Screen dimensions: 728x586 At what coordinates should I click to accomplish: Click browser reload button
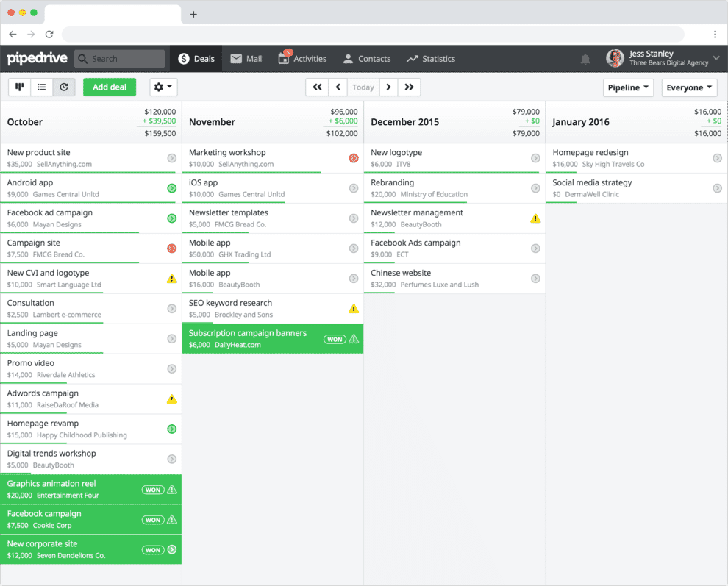tap(49, 34)
